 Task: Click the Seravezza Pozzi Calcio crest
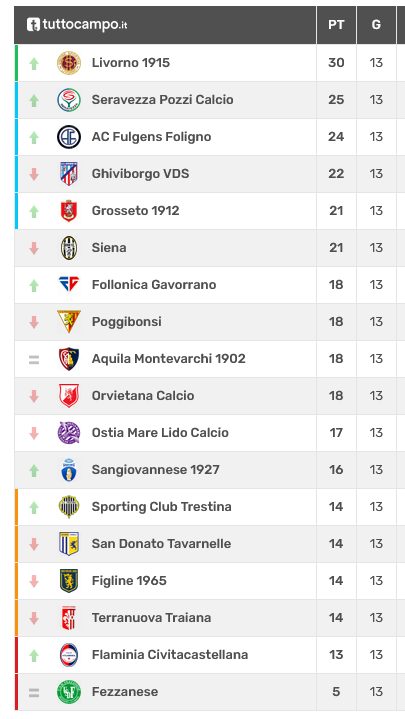click(x=69, y=100)
